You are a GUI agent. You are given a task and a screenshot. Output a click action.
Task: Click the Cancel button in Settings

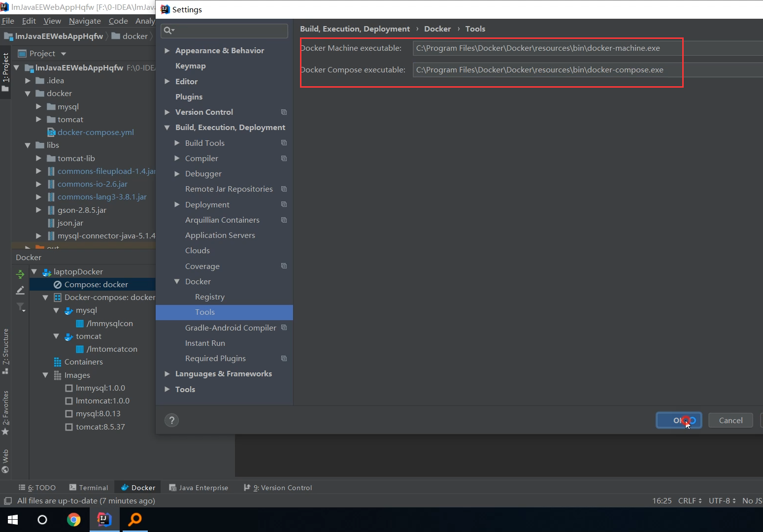pyautogui.click(x=730, y=420)
